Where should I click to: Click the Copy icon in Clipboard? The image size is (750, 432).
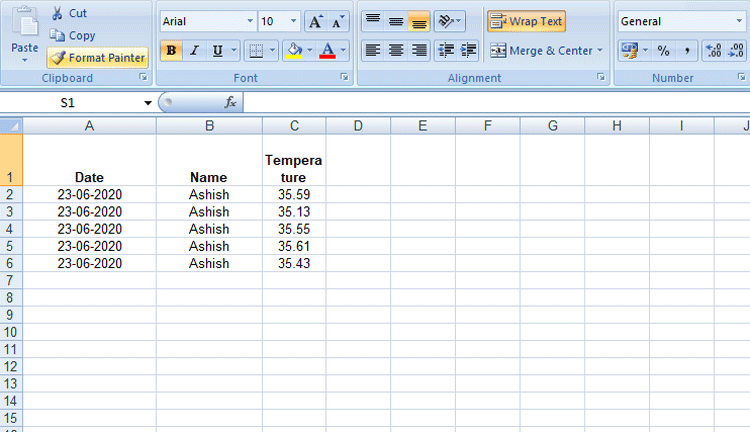[x=57, y=36]
